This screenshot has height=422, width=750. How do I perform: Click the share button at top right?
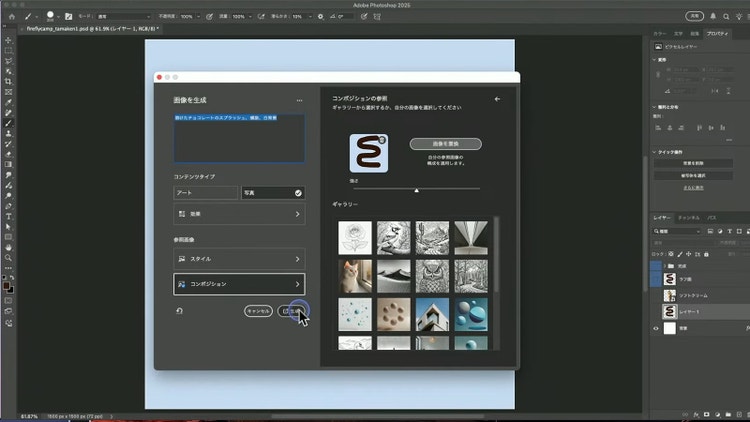[x=695, y=16]
